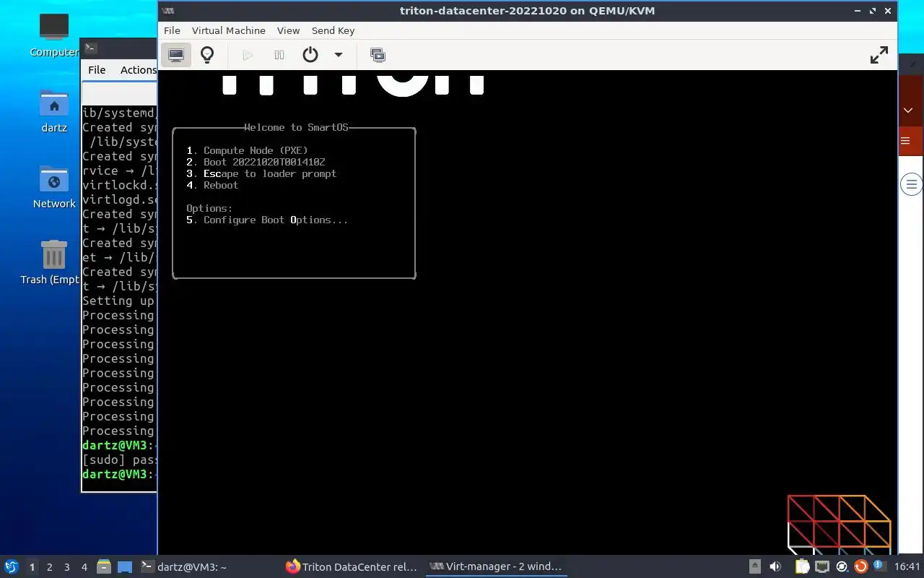Expand the shutdown options dropdown arrow
The image size is (924, 578).
click(x=338, y=55)
